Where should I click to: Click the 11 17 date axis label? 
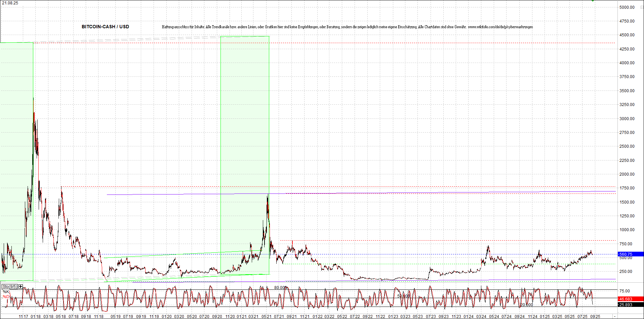pyautogui.click(x=24, y=317)
